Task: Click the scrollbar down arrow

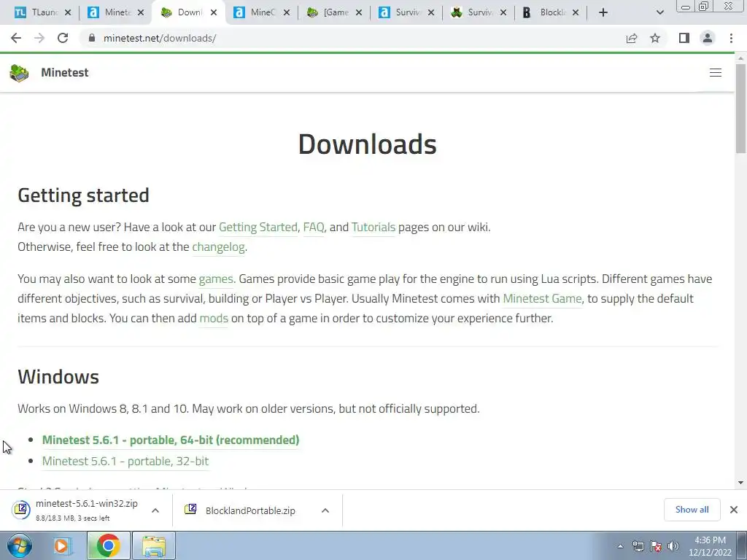Action: tap(740, 483)
